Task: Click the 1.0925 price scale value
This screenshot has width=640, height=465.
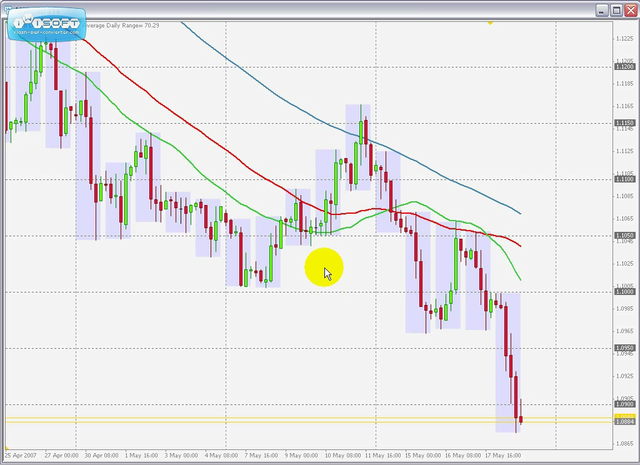Action: click(624, 376)
